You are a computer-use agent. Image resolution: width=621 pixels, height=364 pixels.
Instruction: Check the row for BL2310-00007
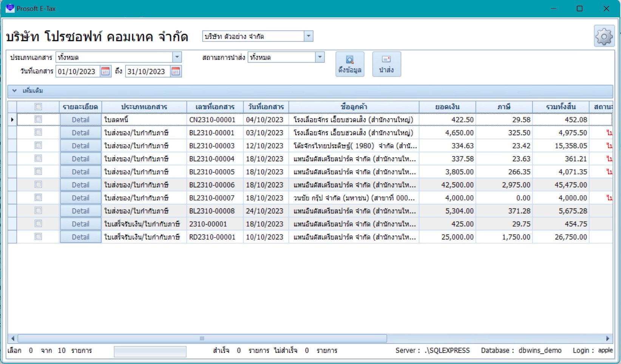point(38,197)
